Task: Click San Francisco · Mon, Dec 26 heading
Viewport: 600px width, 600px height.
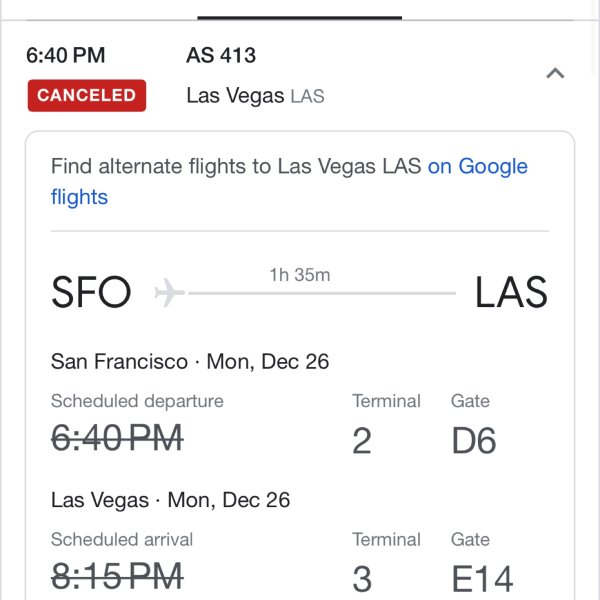Action: tap(190, 362)
